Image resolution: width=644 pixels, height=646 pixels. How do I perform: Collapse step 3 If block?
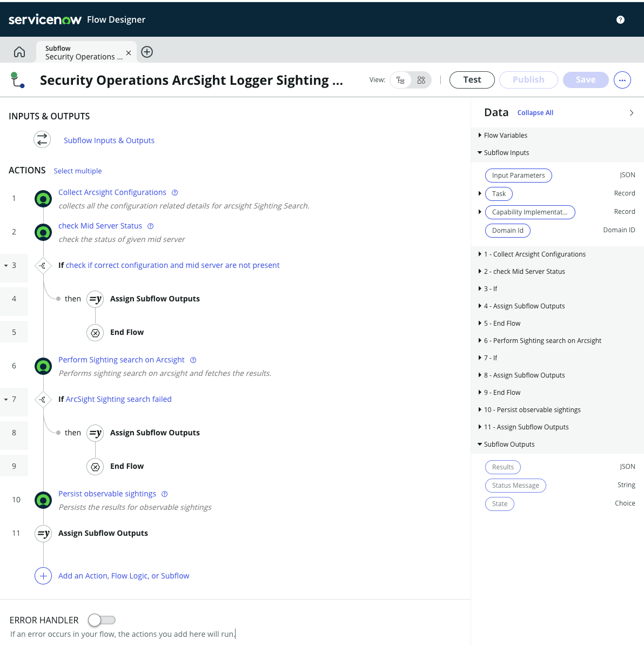coord(6,266)
